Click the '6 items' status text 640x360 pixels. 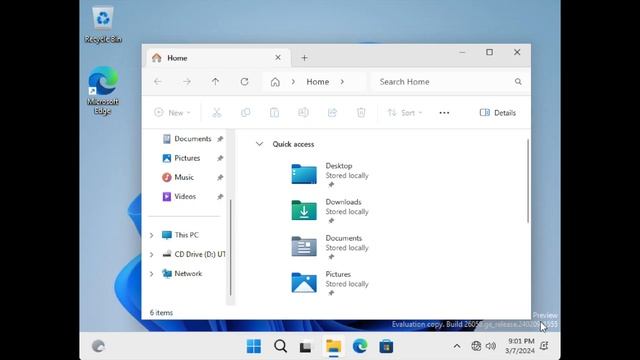[161, 313]
